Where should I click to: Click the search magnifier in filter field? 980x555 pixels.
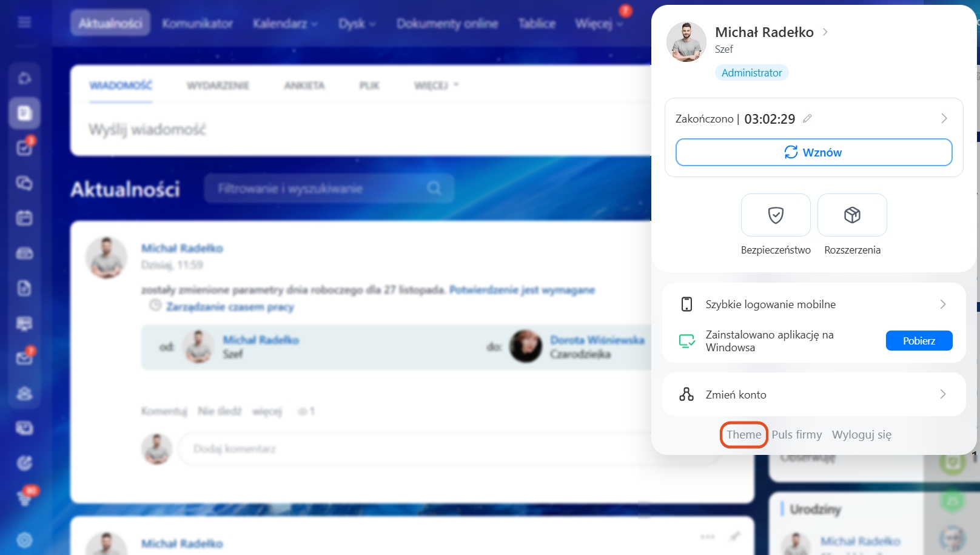[434, 189]
